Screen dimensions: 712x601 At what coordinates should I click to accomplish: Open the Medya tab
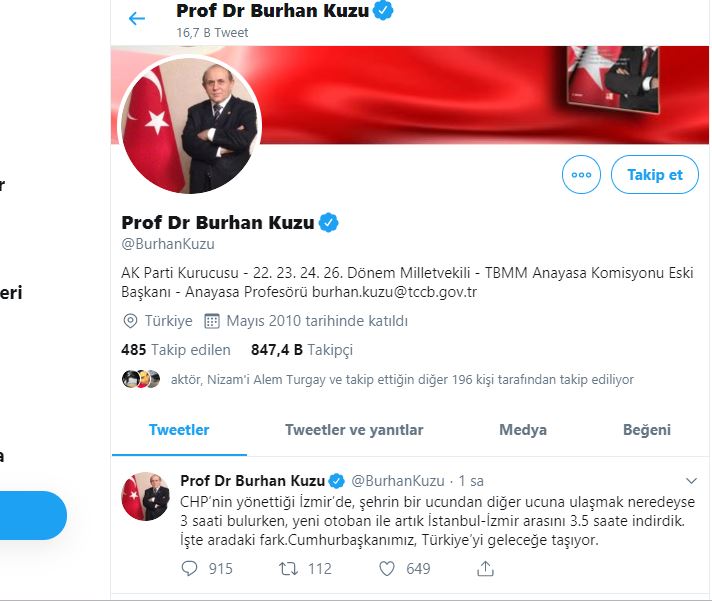point(523,429)
